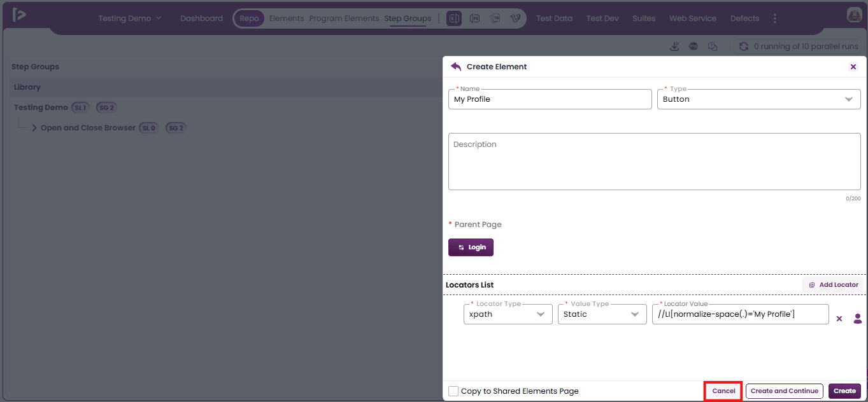Open the vertical three-dots more menu

click(774, 18)
